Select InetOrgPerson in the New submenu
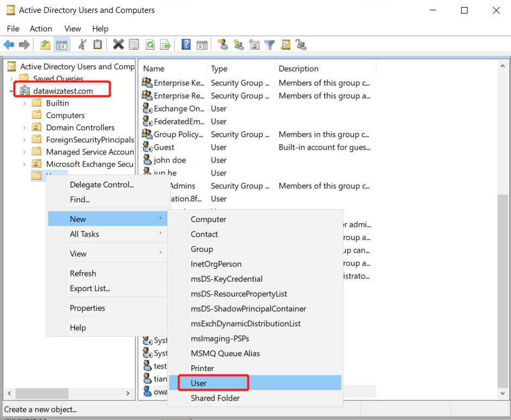Screen dimensions: 511x420 click(255, 264)
